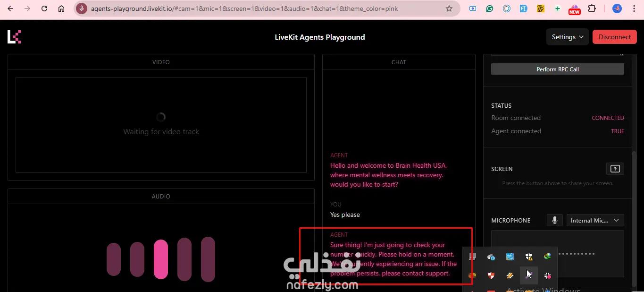This screenshot has width=644, height=292.
Task: Open the Slack tray icon
Action: coord(547,275)
